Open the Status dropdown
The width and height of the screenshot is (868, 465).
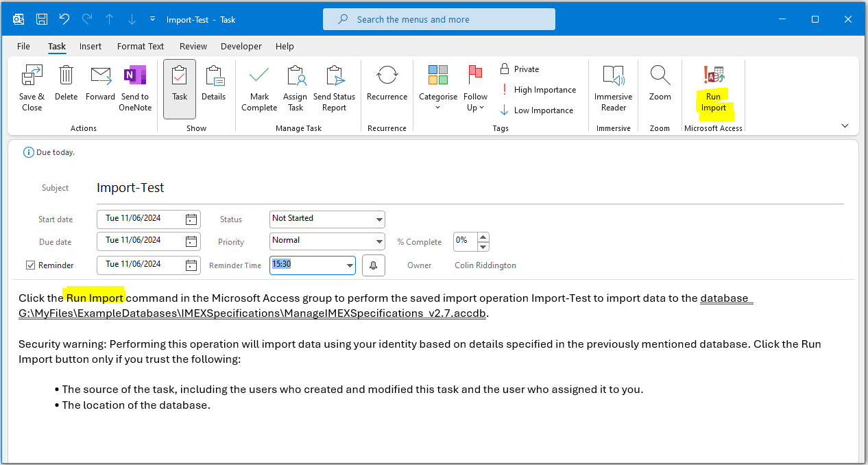pyautogui.click(x=380, y=219)
